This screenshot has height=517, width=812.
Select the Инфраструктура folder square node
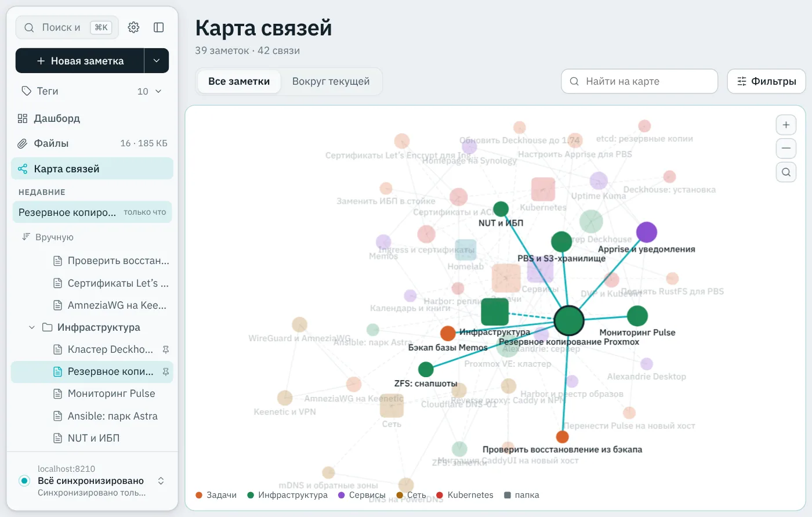point(495,312)
